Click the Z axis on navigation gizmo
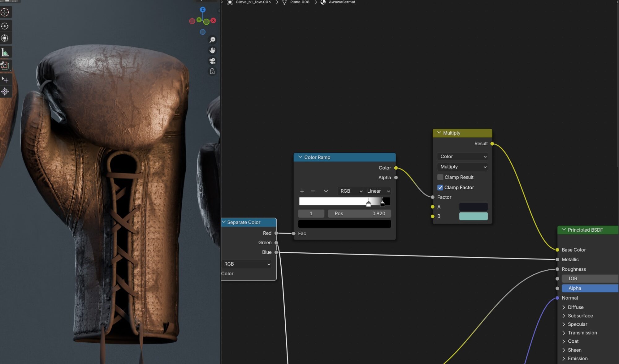 [203, 10]
